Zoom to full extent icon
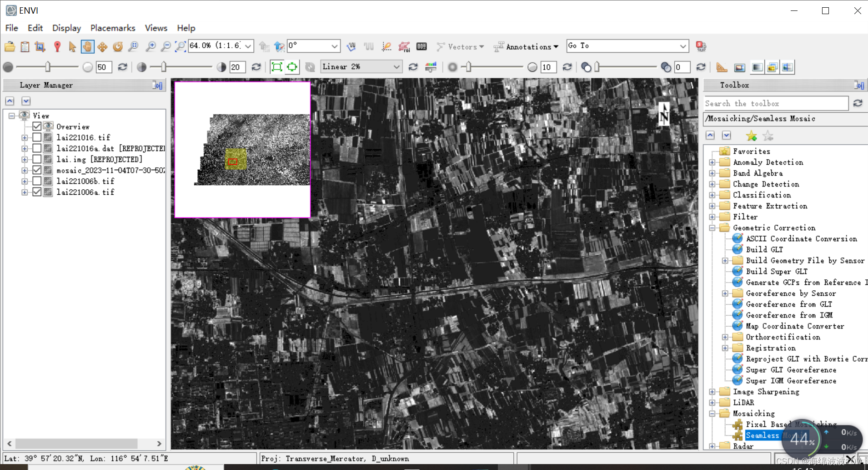868x470 pixels. tap(181, 46)
